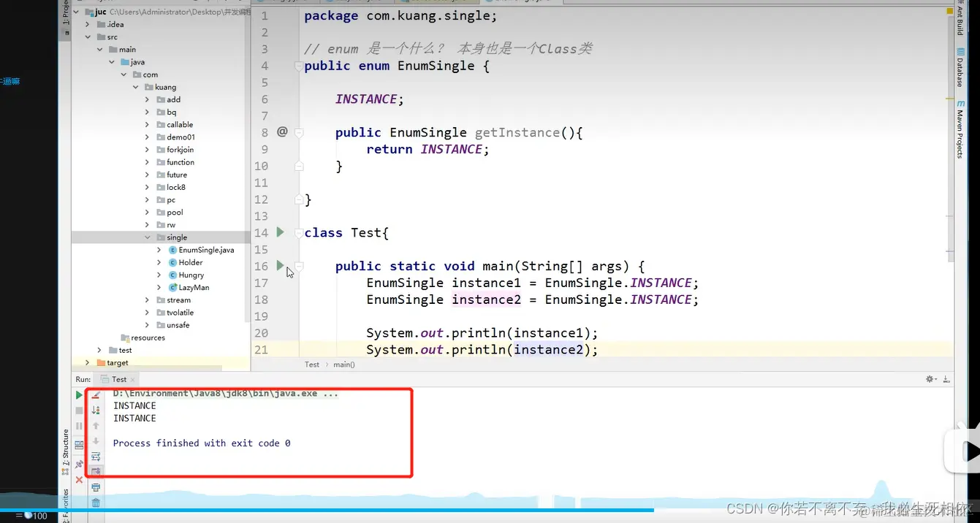Click run gutter arrow beside main method
Viewport: 980px width, 523px height.
[x=280, y=266]
